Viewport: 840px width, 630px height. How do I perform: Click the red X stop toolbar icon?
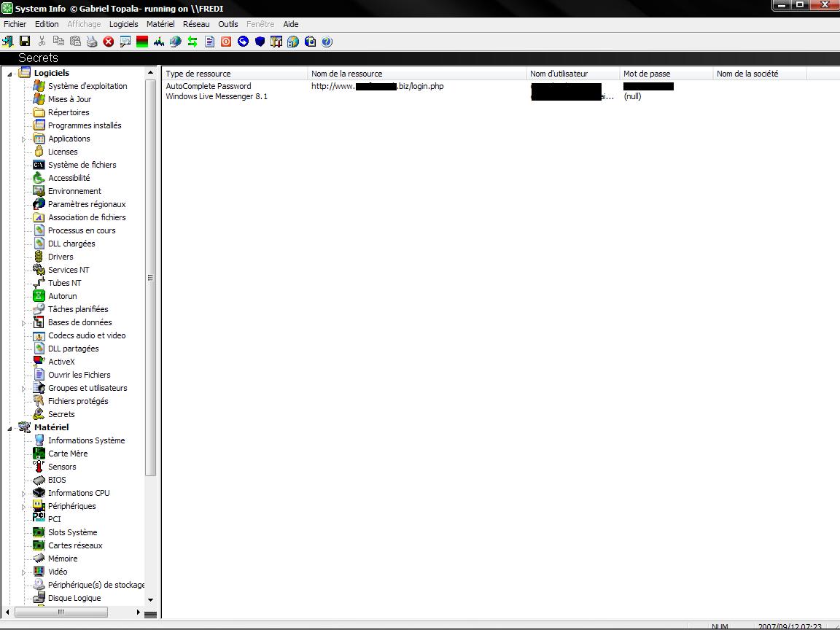pos(109,42)
